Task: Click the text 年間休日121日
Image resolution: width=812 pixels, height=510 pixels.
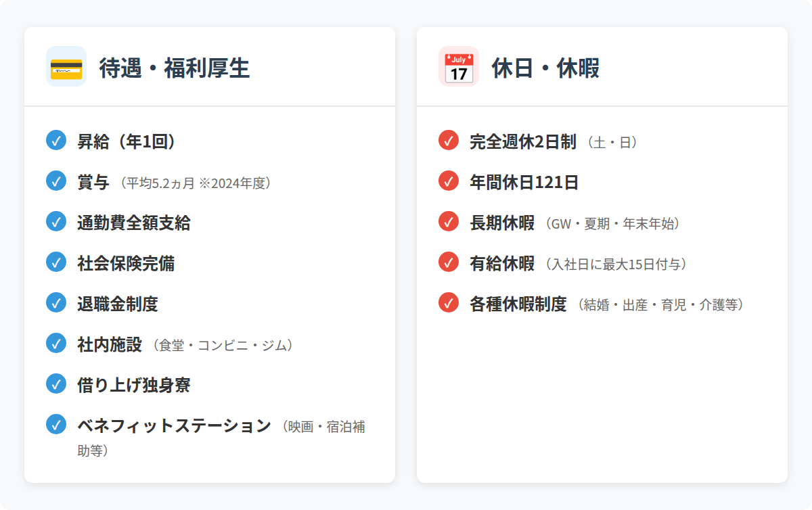Action: 524,183
